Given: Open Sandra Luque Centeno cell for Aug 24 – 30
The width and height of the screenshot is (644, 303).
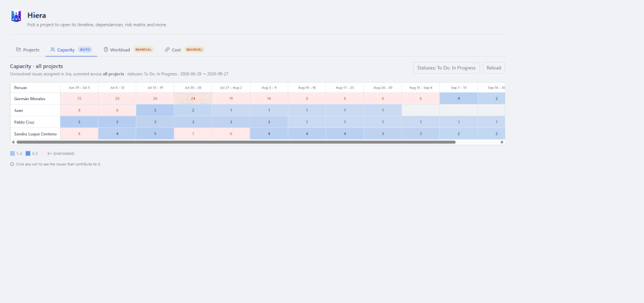Looking at the screenshot, I should (383, 134).
